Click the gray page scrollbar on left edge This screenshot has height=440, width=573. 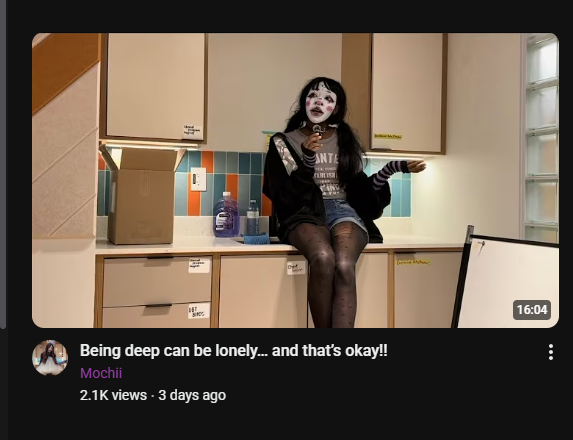(x=3, y=164)
